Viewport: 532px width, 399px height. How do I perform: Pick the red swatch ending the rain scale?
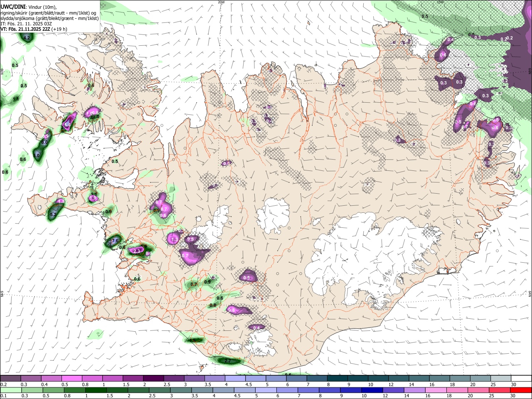point(521,390)
